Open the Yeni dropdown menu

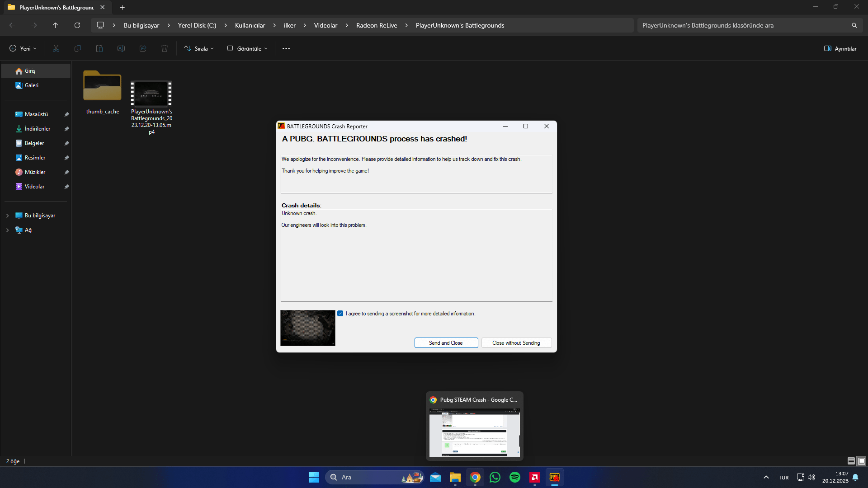pos(23,48)
